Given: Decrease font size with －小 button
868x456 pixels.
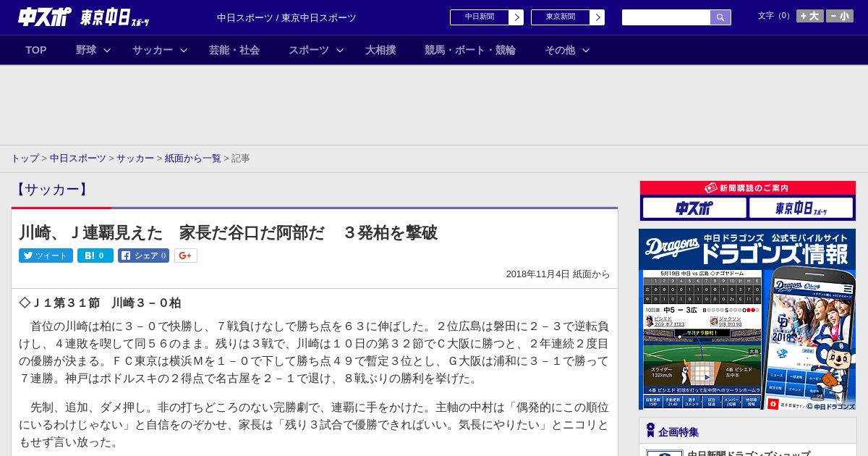Looking at the screenshot, I should [840, 16].
